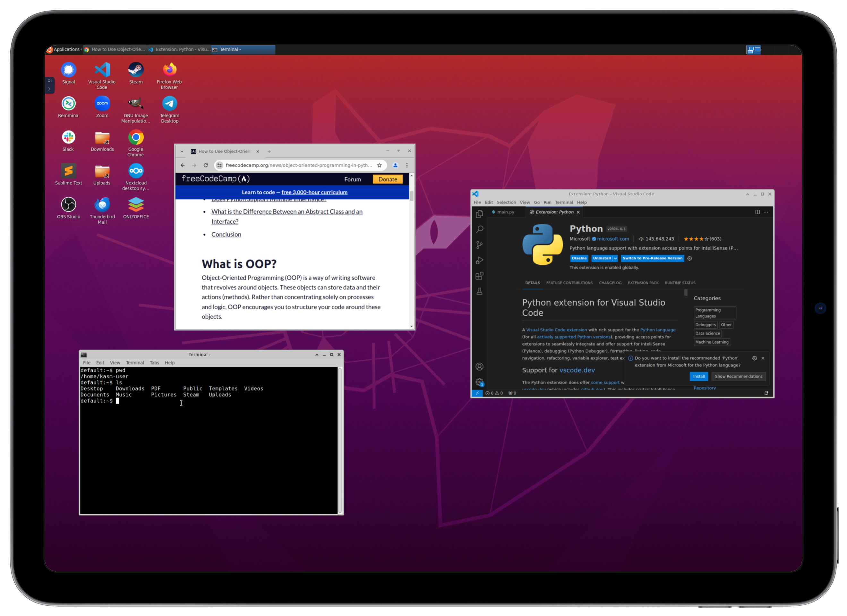Image resolution: width=847 pixels, height=616 pixels.
Task: Click the Chrome page vertical scrollbar
Action: [412, 195]
